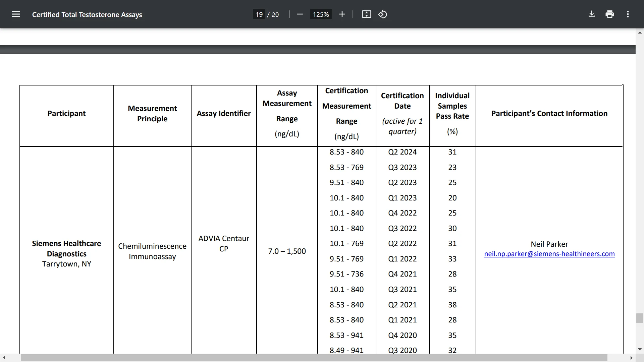Rotate the document counterclockwise
Screen dimensions: 644x362
pos(383,14)
